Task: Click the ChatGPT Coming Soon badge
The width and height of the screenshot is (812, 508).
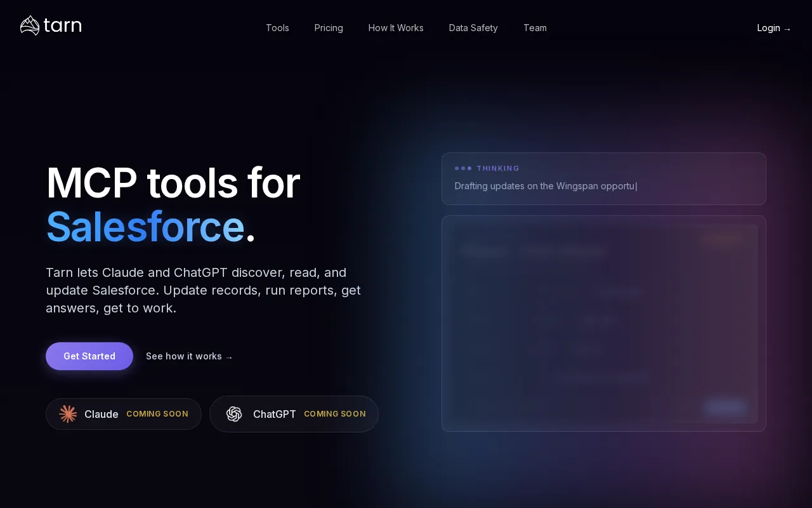Action: 294,414
